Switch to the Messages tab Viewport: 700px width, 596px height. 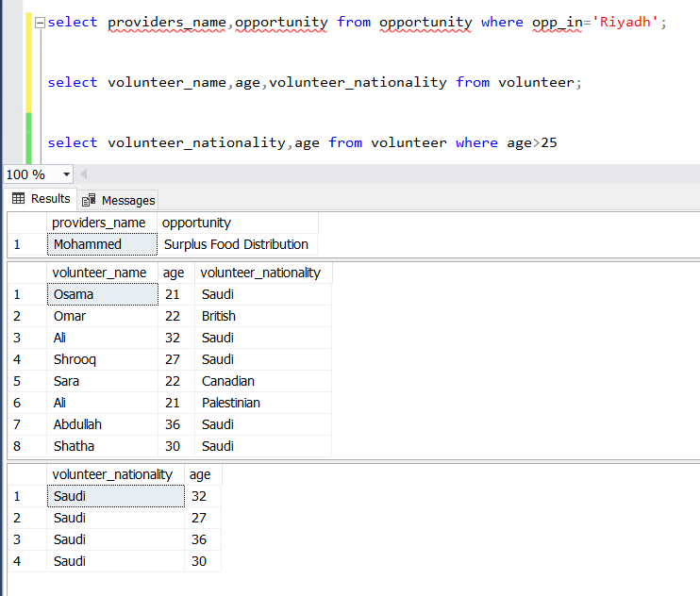(x=118, y=200)
